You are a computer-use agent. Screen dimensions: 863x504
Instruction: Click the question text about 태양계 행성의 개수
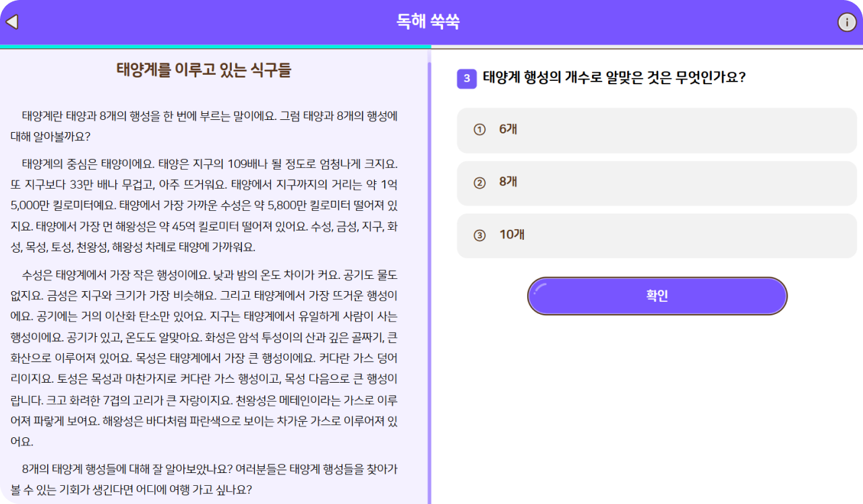coord(614,77)
